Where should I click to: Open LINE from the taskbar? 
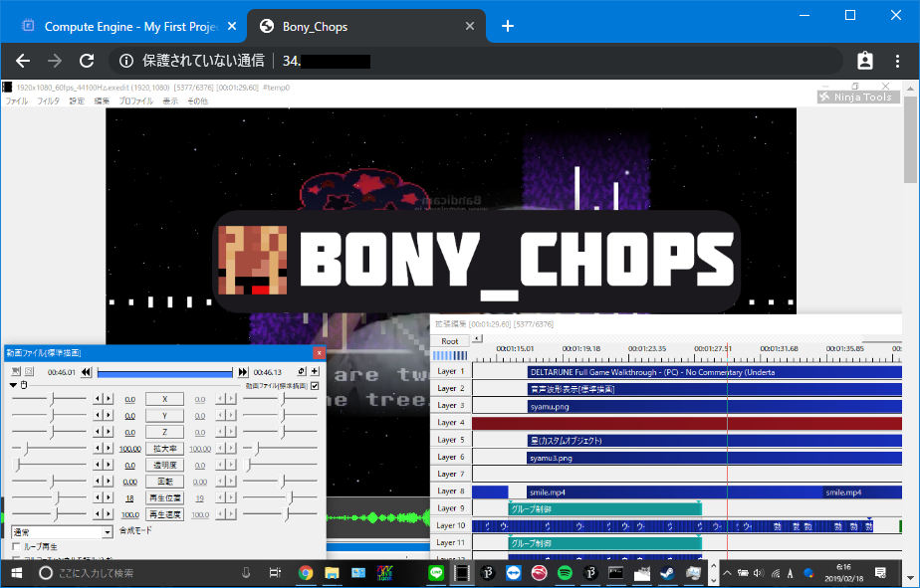coord(436,572)
